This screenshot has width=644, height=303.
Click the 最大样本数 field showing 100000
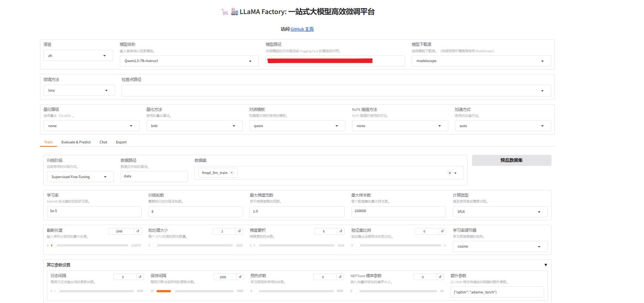(398, 211)
